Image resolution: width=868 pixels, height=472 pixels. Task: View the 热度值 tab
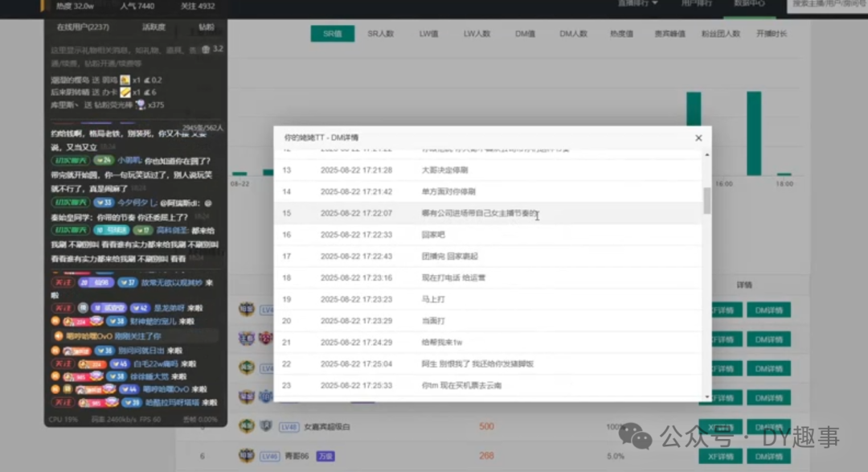coord(621,34)
